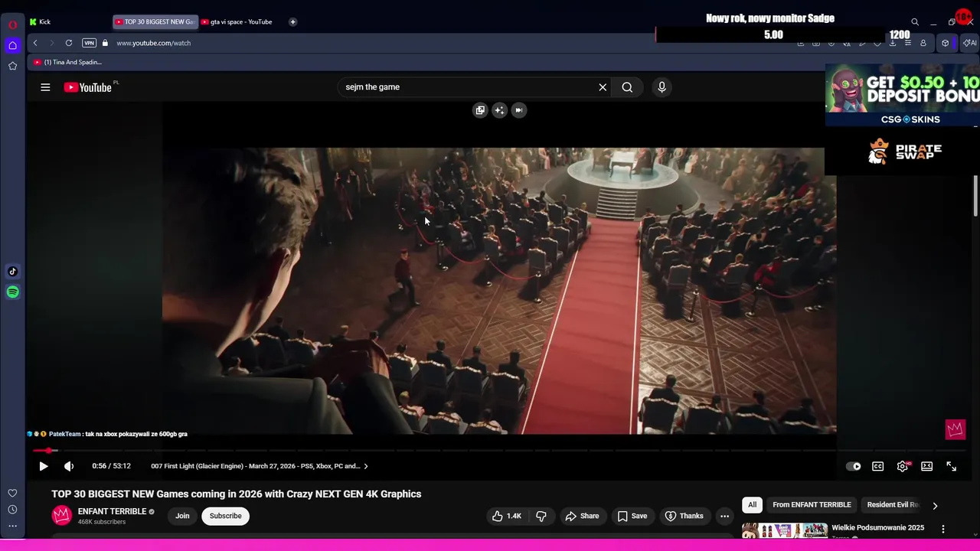Screen dimensions: 980x551
Task: Save the video to a playlist
Action: [x=632, y=516]
